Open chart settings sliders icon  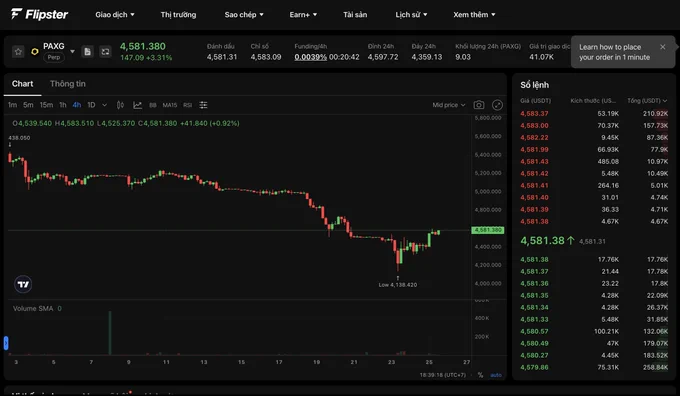click(x=203, y=105)
